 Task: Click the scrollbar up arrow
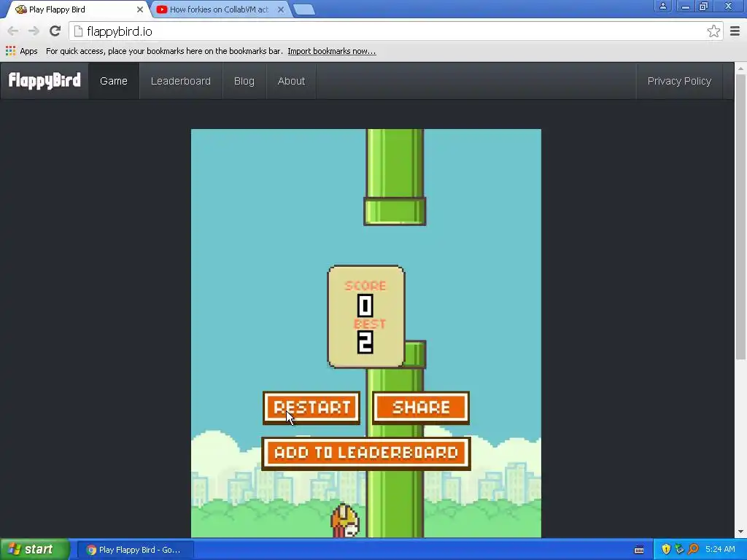coord(740,69)
